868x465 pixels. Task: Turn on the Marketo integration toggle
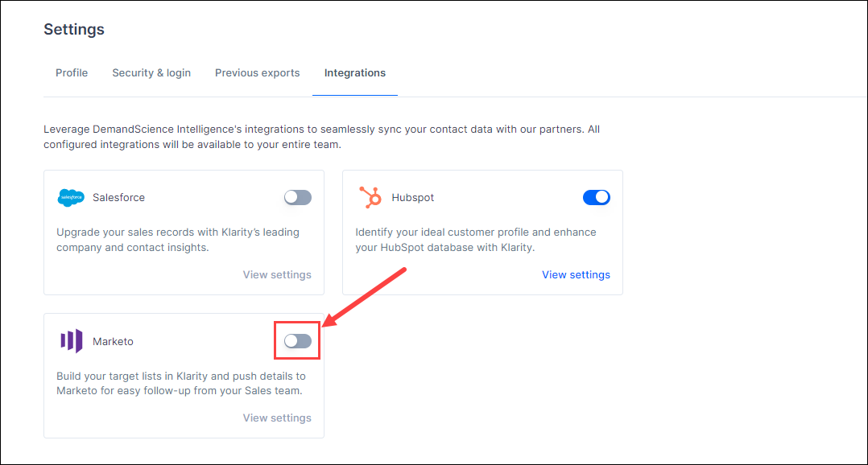coord(298,341)
